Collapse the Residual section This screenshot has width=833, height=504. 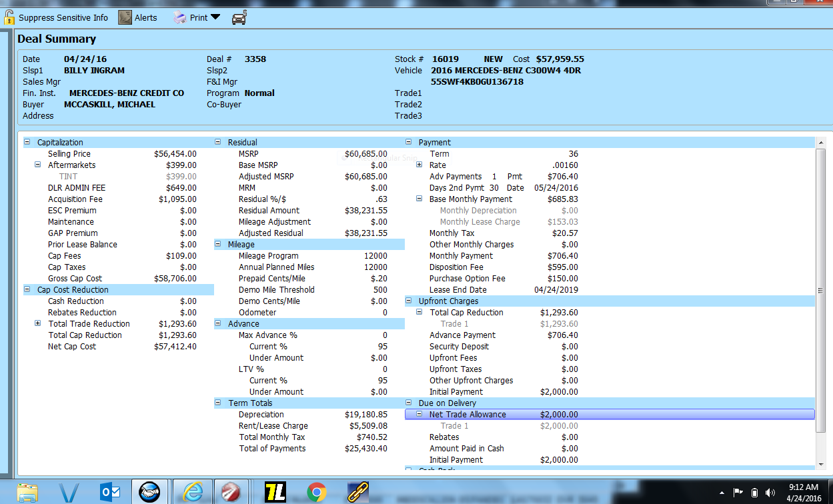click(x=218, y=142)
